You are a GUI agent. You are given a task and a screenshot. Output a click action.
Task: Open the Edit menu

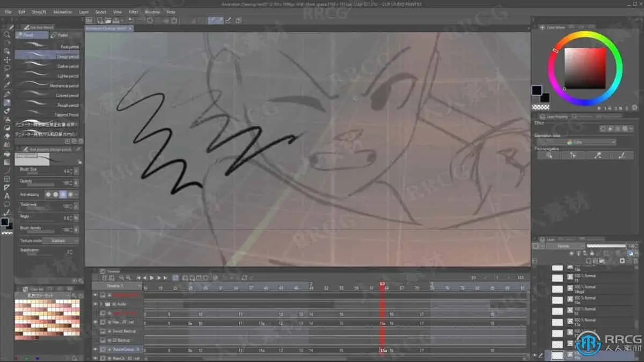22,11
